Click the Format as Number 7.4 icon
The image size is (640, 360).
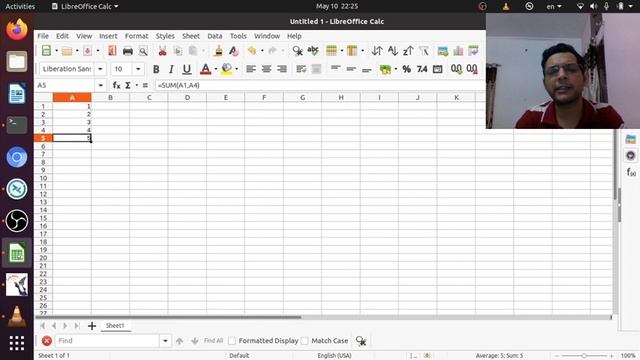point(422,69)
